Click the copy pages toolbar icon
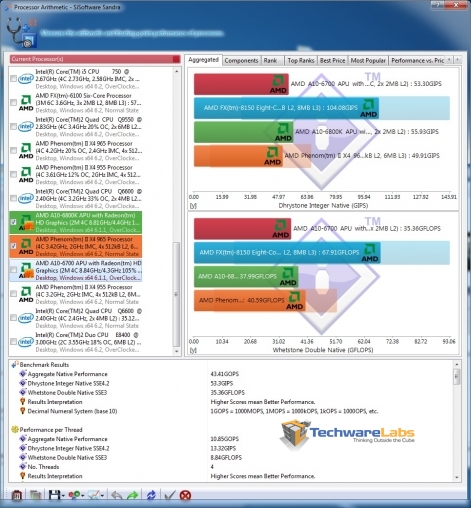The height and width of the screenshot is (508, 471). [x=35, y=495]
